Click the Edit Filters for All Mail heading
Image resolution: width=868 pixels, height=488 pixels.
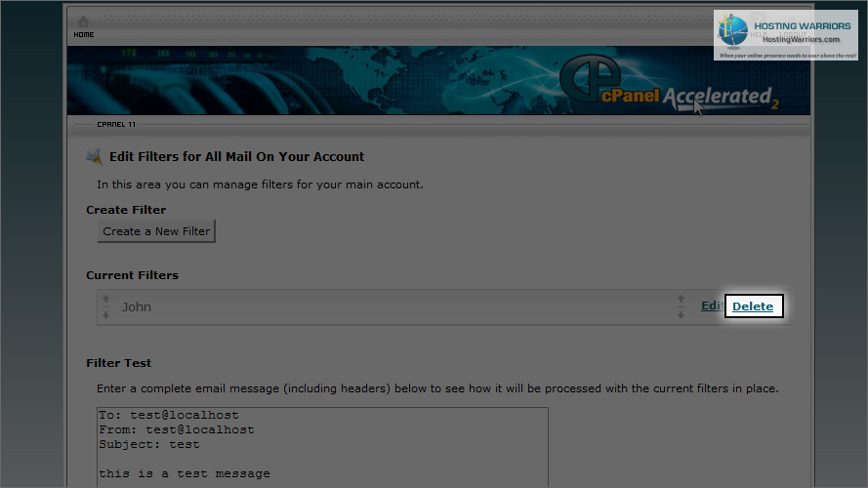click(x=236, y=157)
